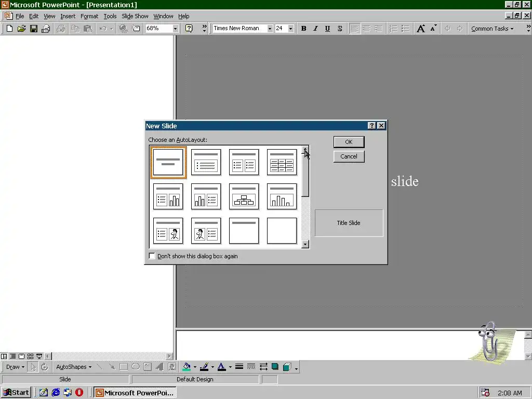532x399 pixels.
Task: Open Font Color dropdown arrow
Action: click(230, 367)
